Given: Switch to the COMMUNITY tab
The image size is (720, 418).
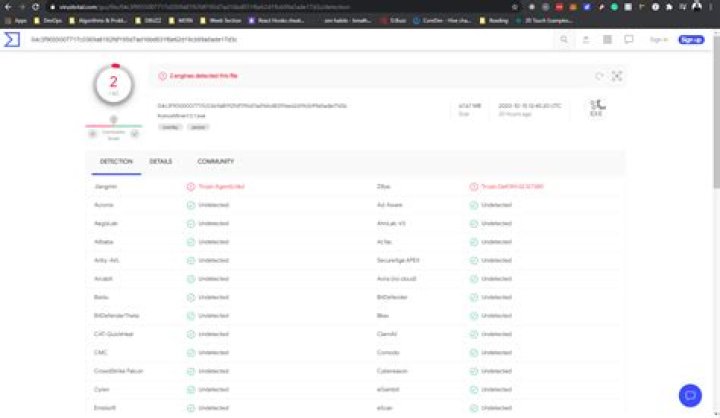Looking at the screenshot, I should pyautogui.click(x=215, y=161).
